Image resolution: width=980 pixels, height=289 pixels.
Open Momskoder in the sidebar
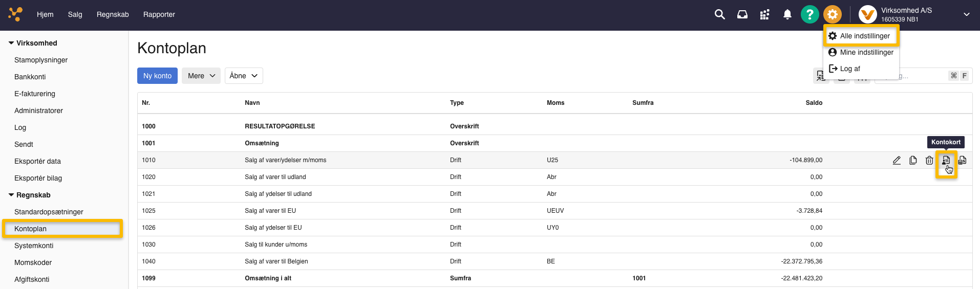(x=33, y=262)
